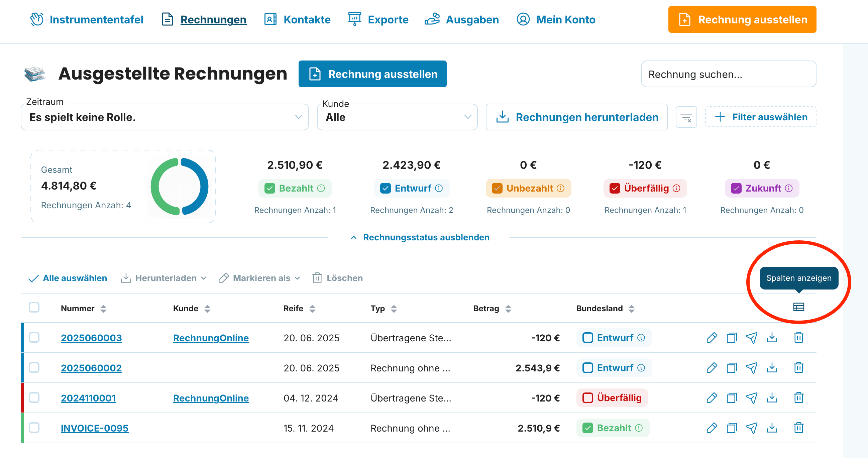Collapse Rechnungsstatus ausblenden section

pyautogui.click(x=420, y=237)
